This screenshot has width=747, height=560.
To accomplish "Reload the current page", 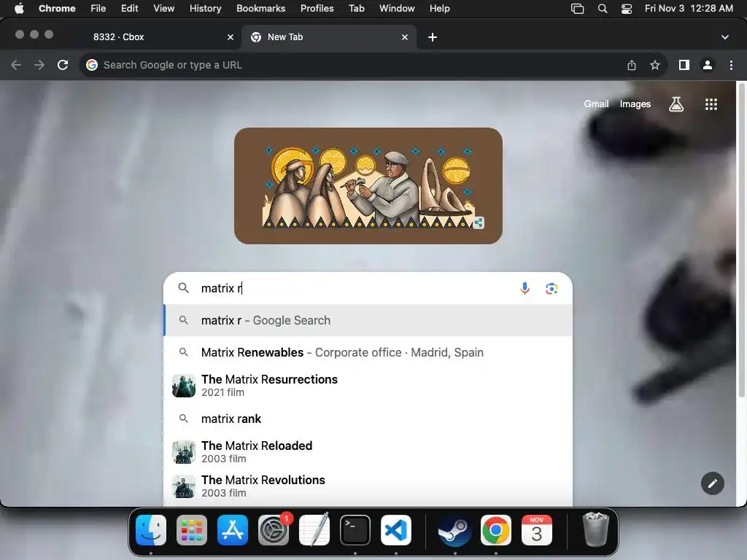I will [x=63, y=65].
